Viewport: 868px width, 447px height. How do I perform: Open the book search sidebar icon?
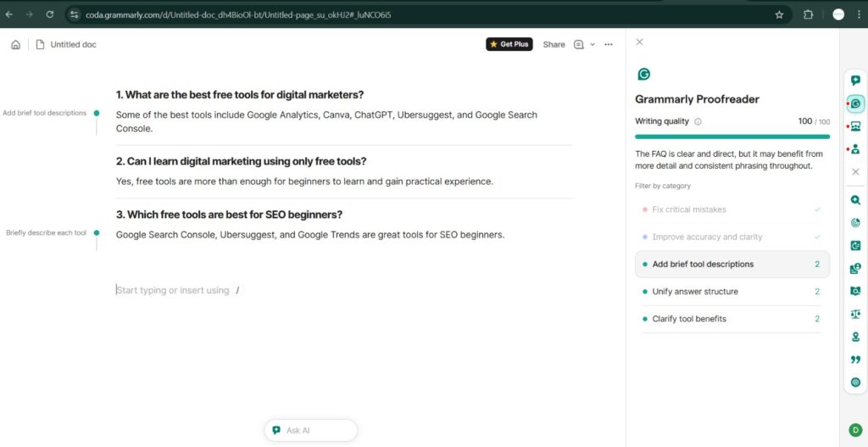(856, 291)
